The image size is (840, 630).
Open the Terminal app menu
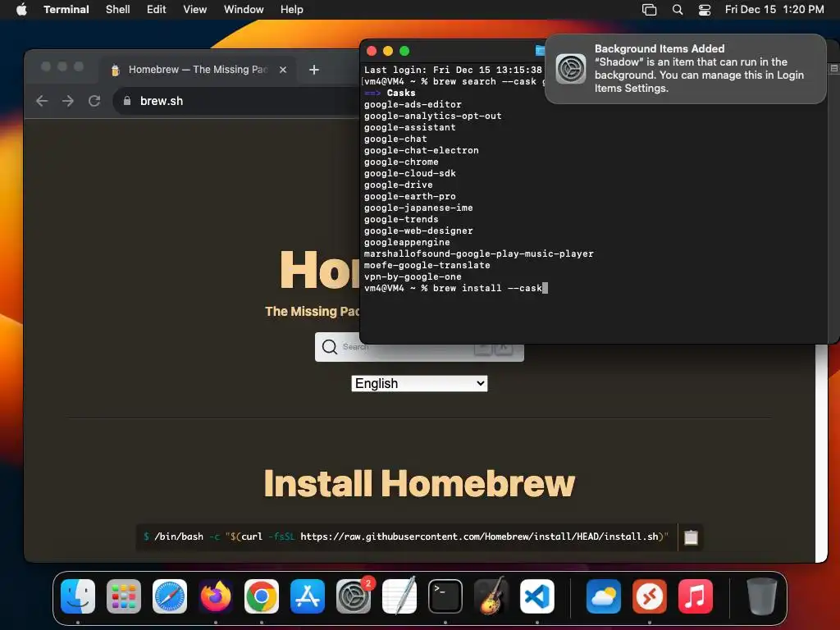pyautogui.click(x=66, y=9)
